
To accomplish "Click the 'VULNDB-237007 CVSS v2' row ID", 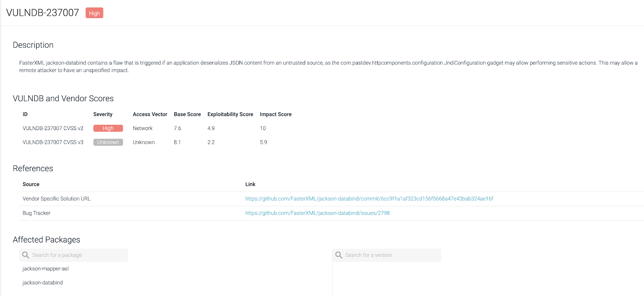I will click(x=53, y=128).
